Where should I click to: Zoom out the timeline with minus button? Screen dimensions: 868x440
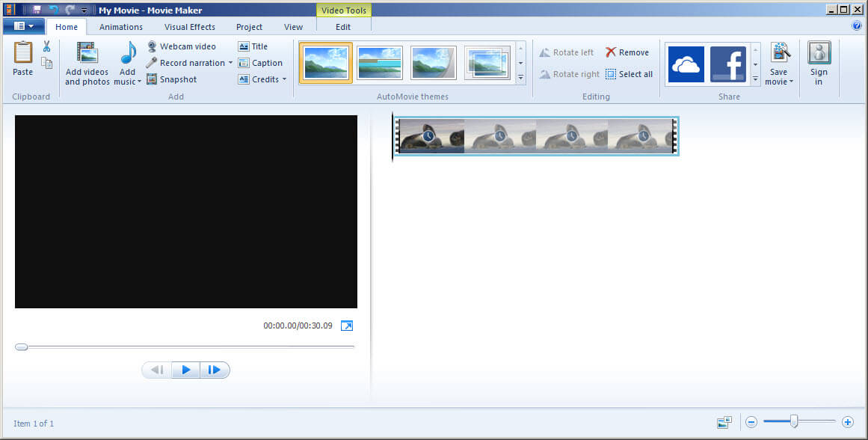(751, 422)
